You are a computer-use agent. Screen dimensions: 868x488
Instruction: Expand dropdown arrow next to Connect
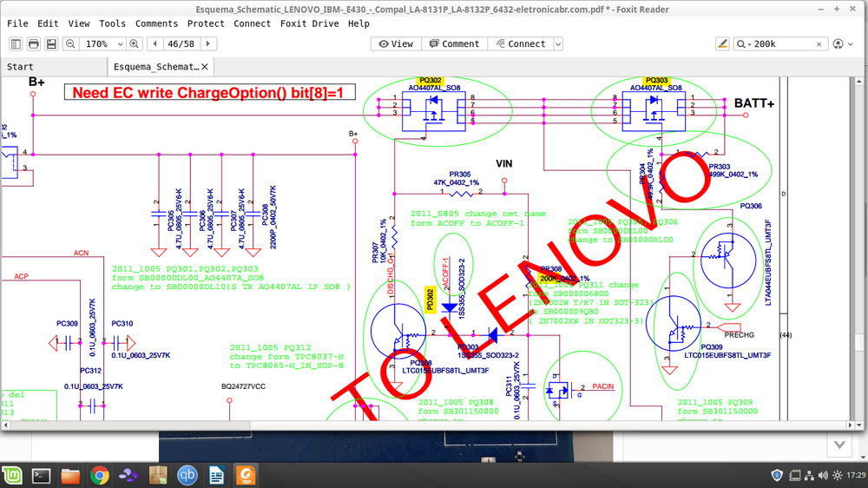point(558,43)
